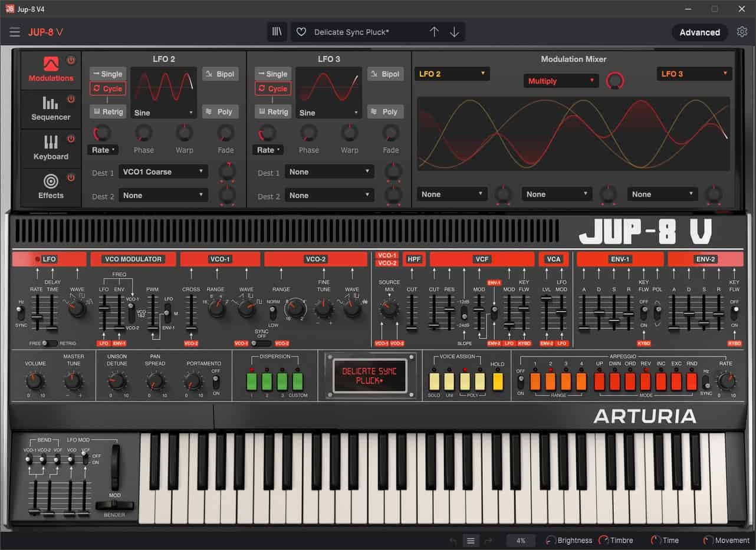The height and width of the screenshot is (550, 756).
Task: Switch to the Sequencer panel
Action: point(51,108)
